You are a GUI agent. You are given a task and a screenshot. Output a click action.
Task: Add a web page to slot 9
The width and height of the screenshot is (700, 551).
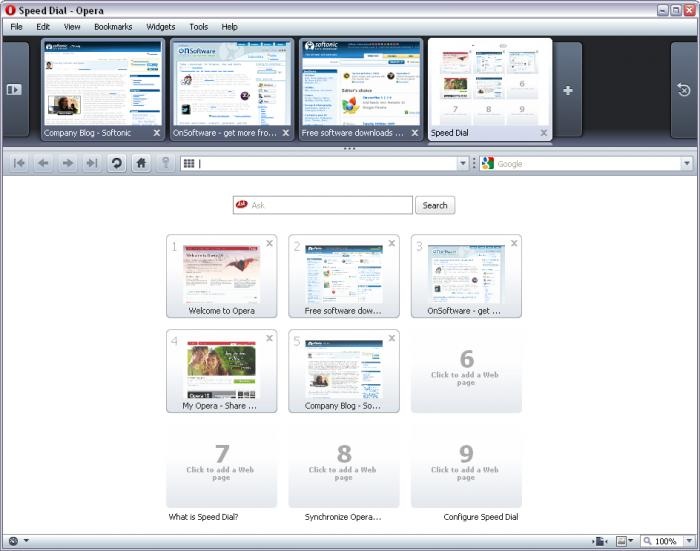coord(466,466)
